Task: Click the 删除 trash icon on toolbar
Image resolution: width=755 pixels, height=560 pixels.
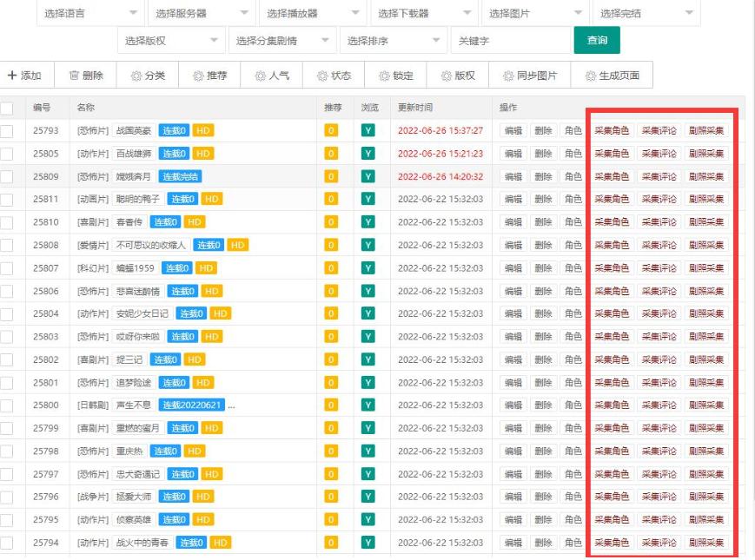Action: [x=76, y=75]
